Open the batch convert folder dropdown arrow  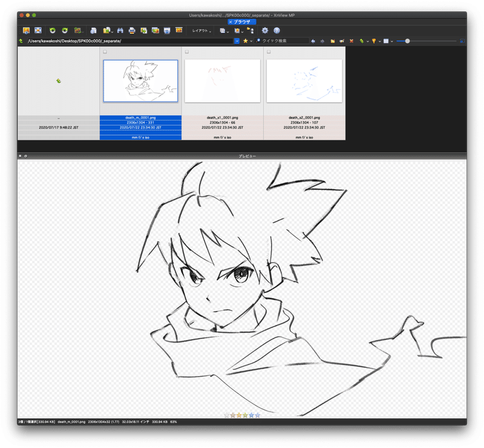(x=112, y=31)
